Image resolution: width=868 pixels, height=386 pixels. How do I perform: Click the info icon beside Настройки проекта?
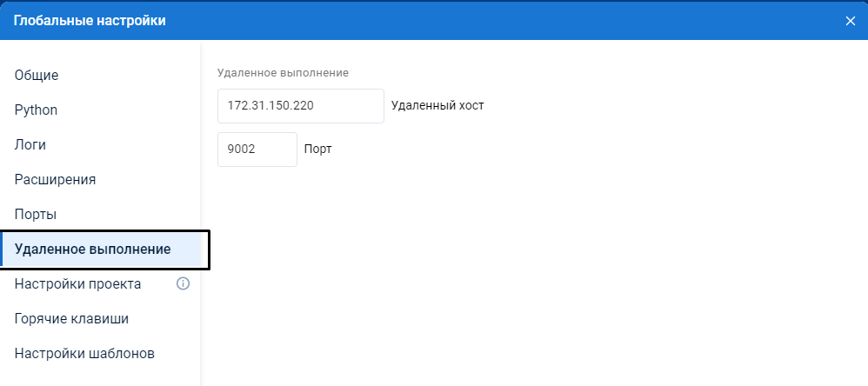[184, 283]
